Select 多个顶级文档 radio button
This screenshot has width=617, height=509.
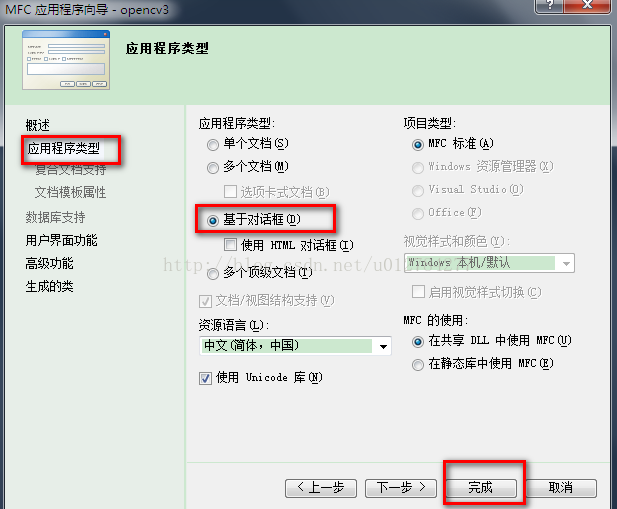pos(213,273)
